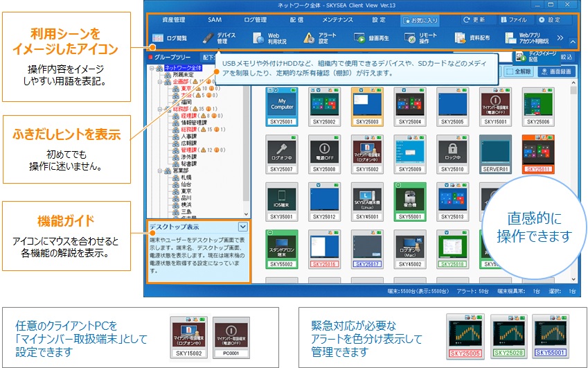Image resolution: width=588 pixels, height=368 pixels.
Task: Select terminal SKY25009
Action: 410,154
